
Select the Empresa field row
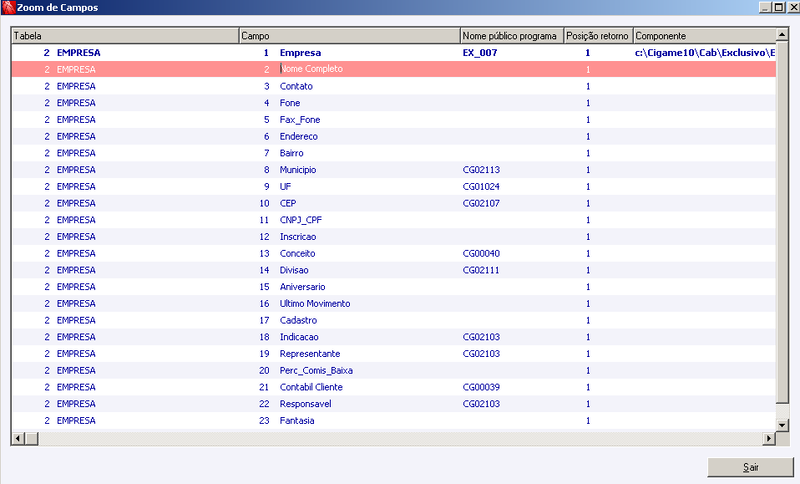pos(393,53)
